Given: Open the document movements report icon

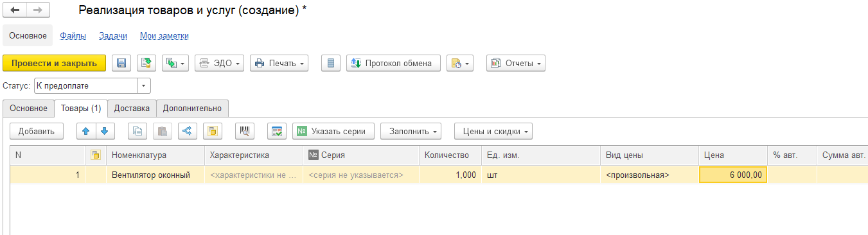Looking at the screenshot, I should (x=331, y=63).
